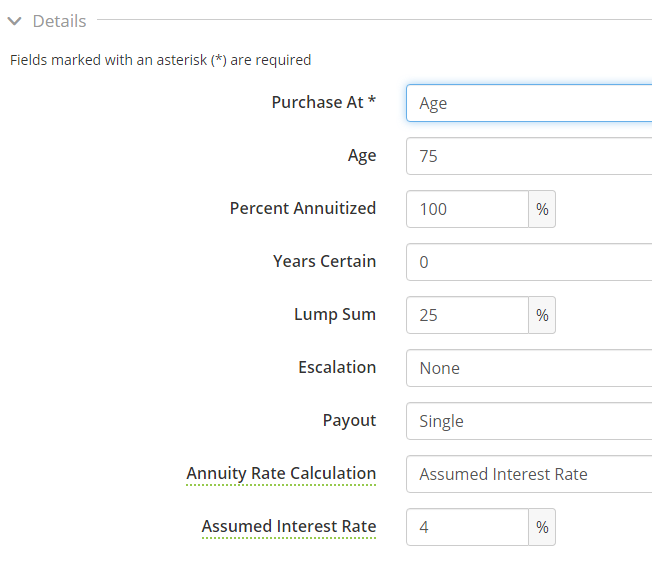The width and height of the screenshot is (652, 575).
Task: Collapse the Details section chevron
Action: (x=15, y=21)
